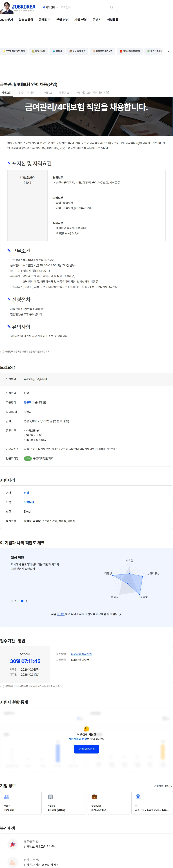Select the 휴가비 tag
The width and height of the screenshot is (173, 868).
(x=57, y=51)
